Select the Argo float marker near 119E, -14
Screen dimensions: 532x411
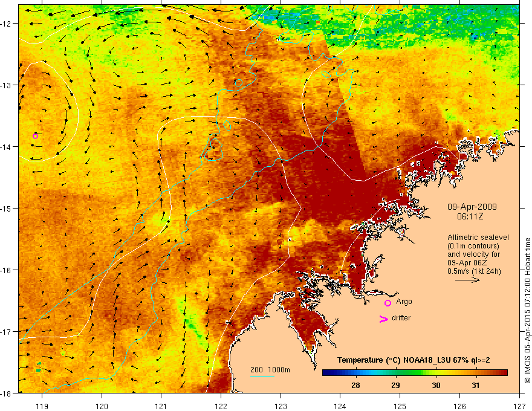pos(35,137)
